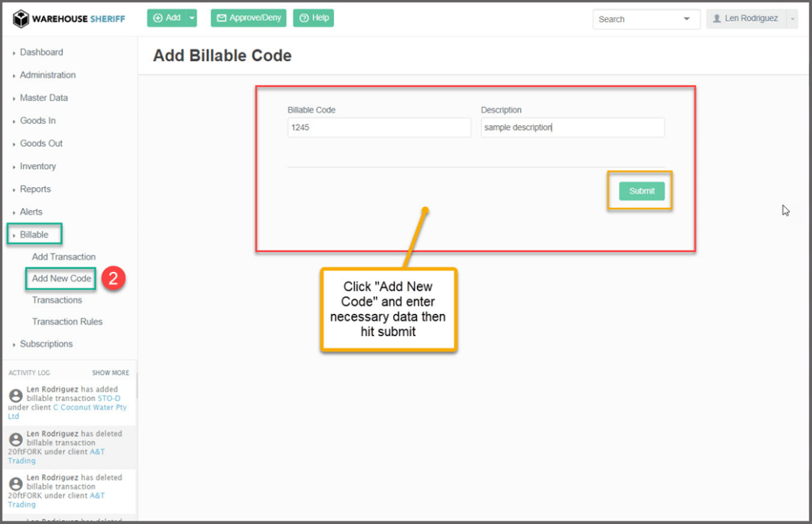The width and height of the screenshot is (812, 524).
Task: Click into the Description input field
Action: [572, 128]
